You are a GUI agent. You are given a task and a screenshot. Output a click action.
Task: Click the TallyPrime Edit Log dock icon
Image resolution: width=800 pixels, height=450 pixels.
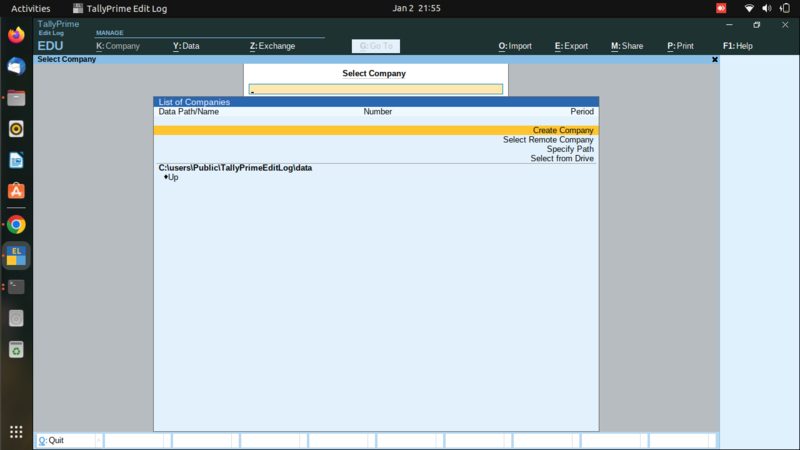coord(16,255)
